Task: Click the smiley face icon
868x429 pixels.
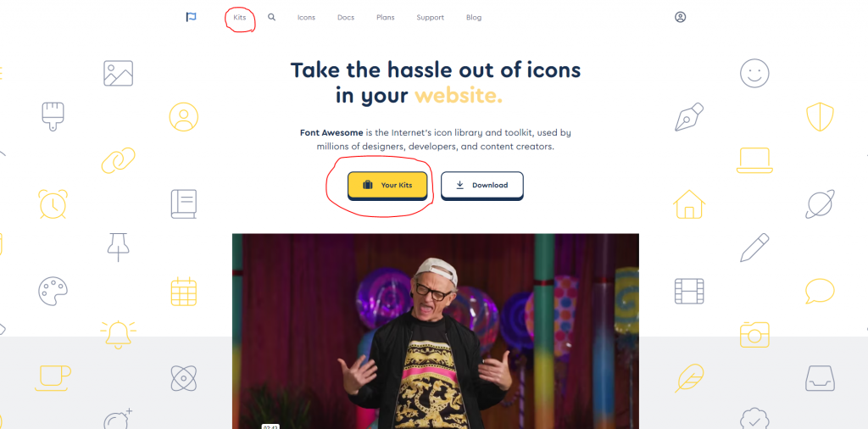Action: [x=754, y=73]
